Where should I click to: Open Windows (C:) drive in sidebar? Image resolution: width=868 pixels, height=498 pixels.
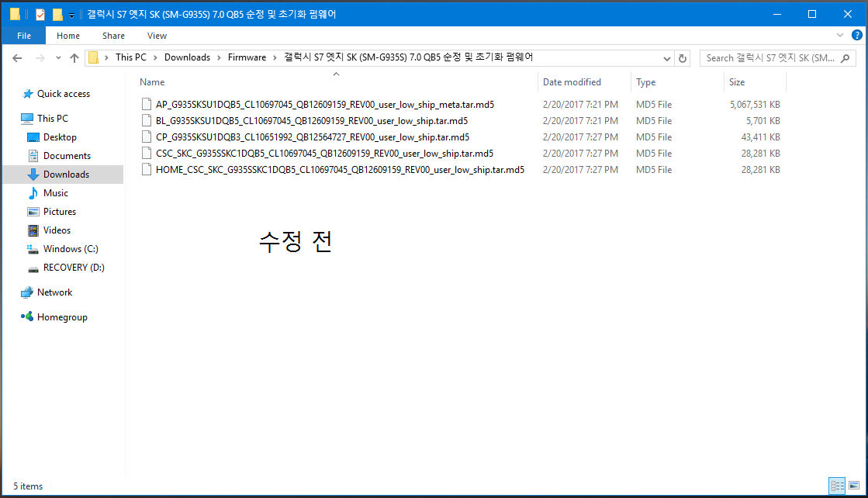[71, 249]
